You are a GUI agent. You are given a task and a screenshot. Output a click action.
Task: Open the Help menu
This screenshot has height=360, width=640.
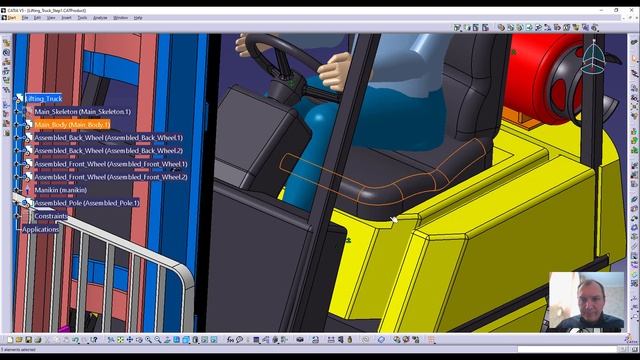pyautogui.click(x=138, y=18)
